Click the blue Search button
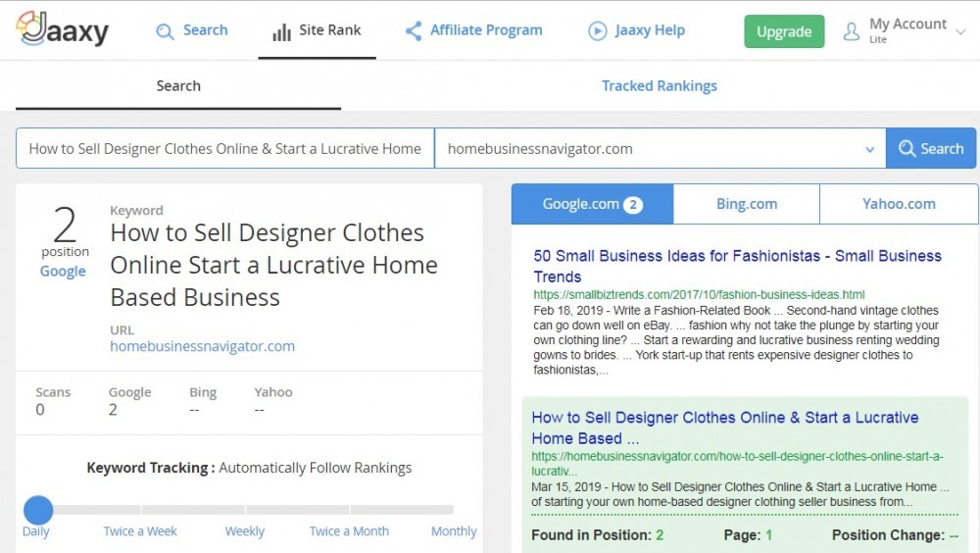This screenshot has height=553, width=980. tap(931, 148)
